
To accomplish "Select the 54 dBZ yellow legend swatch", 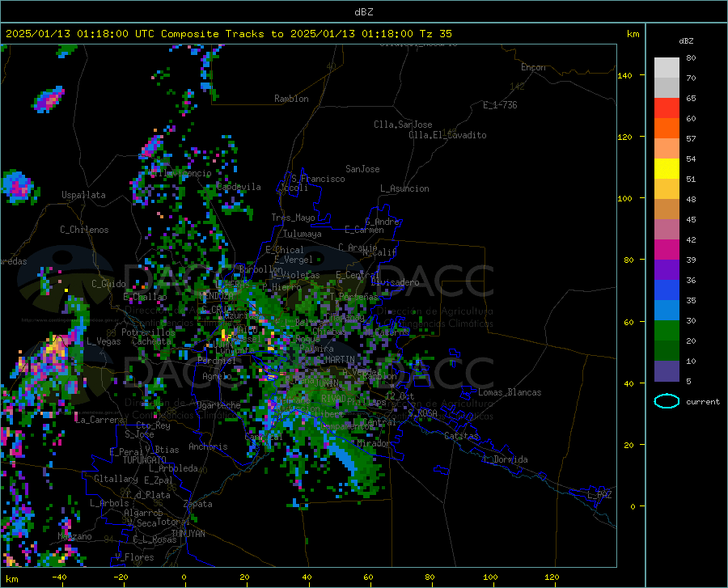I will (x=667, y=169).
